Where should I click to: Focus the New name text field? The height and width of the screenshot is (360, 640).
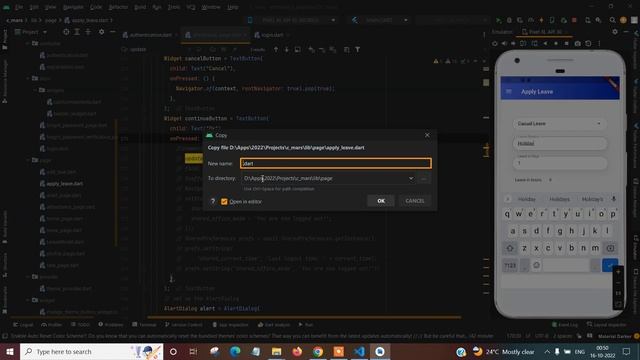(336, 163)
